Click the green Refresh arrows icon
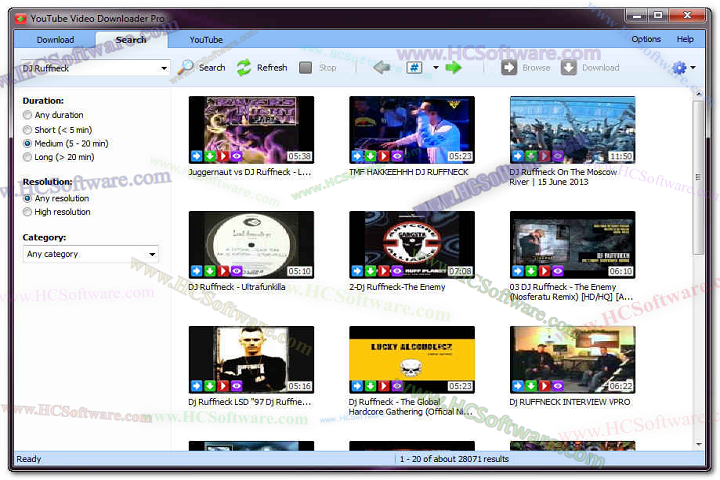This screenshot has height=480, width=720. pyautogui.click(x=244, y=68)
